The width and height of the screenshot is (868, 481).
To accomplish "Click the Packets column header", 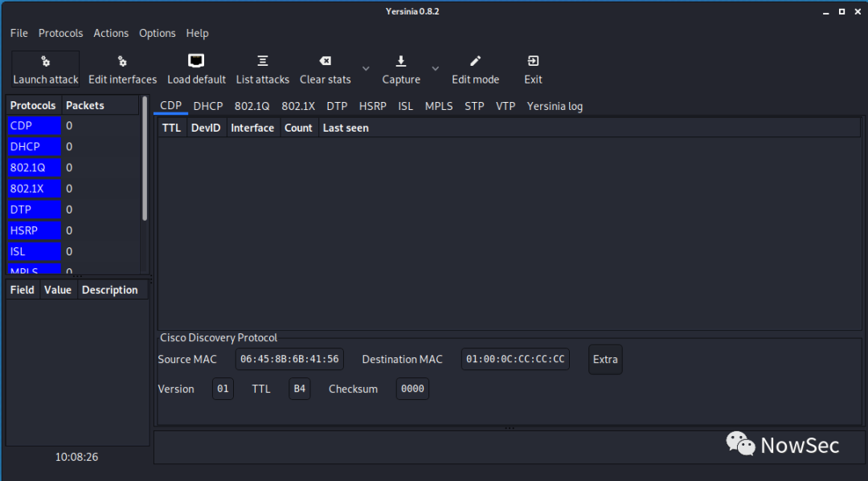I will (100, 105).
